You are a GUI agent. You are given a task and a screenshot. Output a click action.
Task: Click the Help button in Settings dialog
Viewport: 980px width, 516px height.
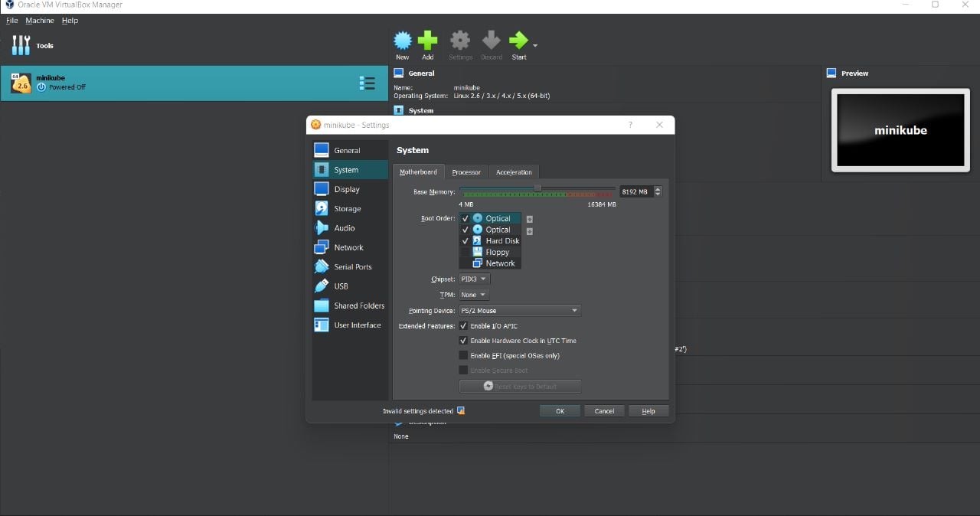[648, 411]
